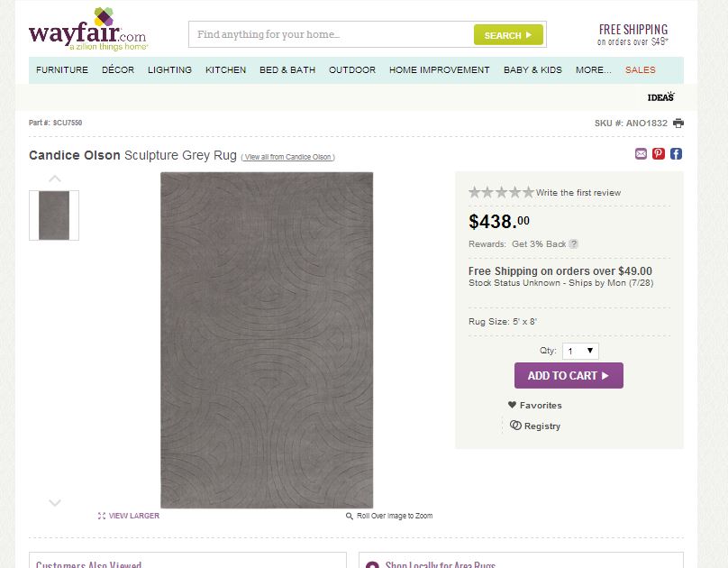Open the Qty dropdown

point(580,351)
